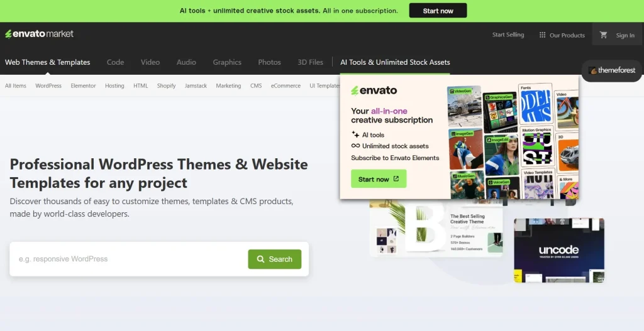The height and width of the screenshot is (331, 644).
Task: Open the HTML submenu
Action: 140,85
